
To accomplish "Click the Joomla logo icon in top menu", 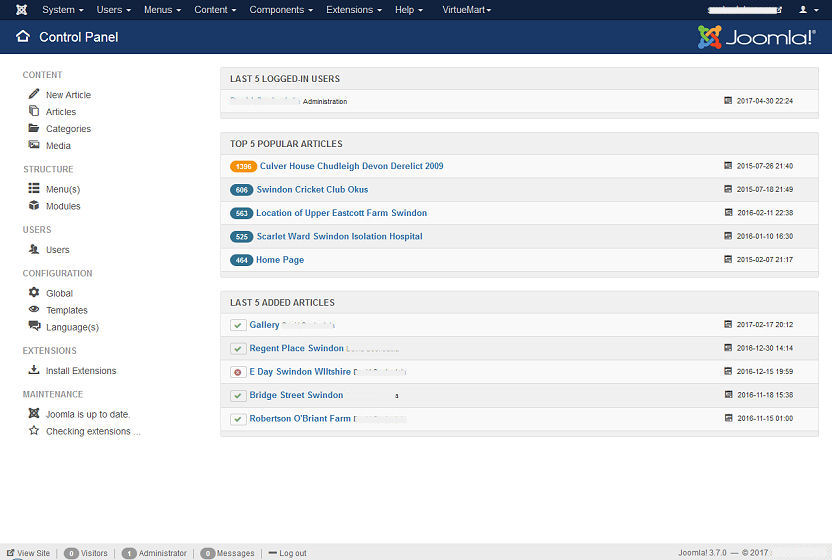I will pyautogui.click(x=21, y=10).
